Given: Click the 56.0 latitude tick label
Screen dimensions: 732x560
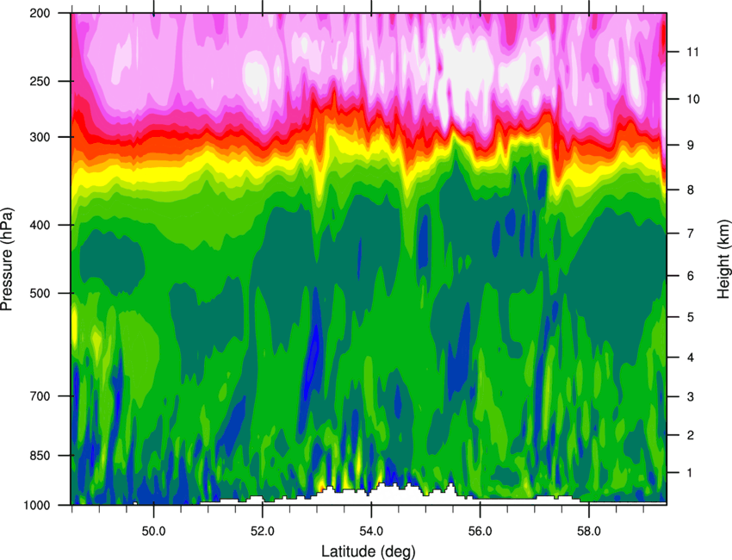Looking at the screenshot, I should 481,532.
